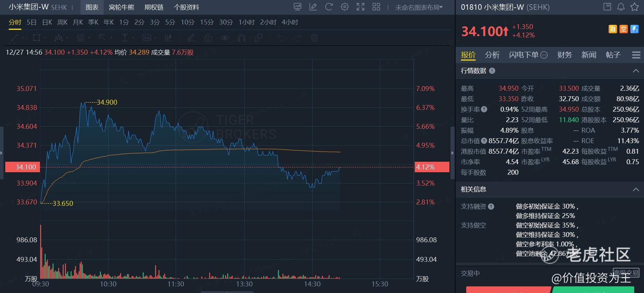The image size is (644, 293).
Task: Open the hamburger menu beside 帖子
Action: coord(636,55)
